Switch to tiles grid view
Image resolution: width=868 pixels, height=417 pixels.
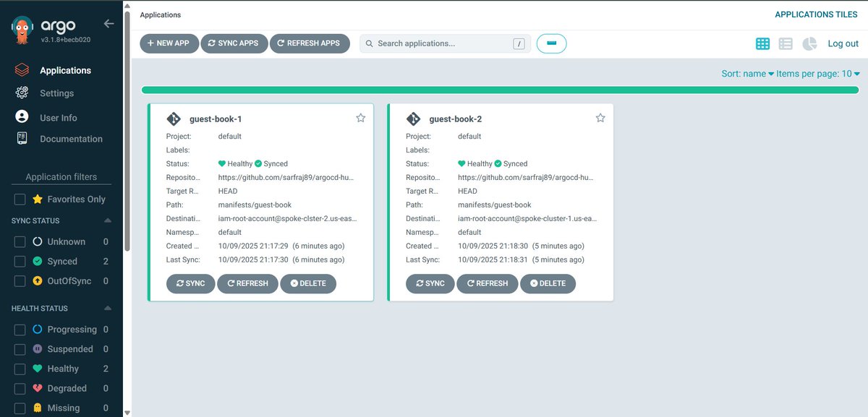click(x=762, y=44)
